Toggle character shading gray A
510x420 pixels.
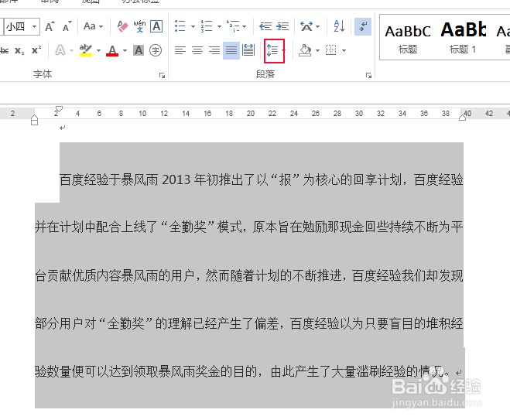tap(139, 50)
